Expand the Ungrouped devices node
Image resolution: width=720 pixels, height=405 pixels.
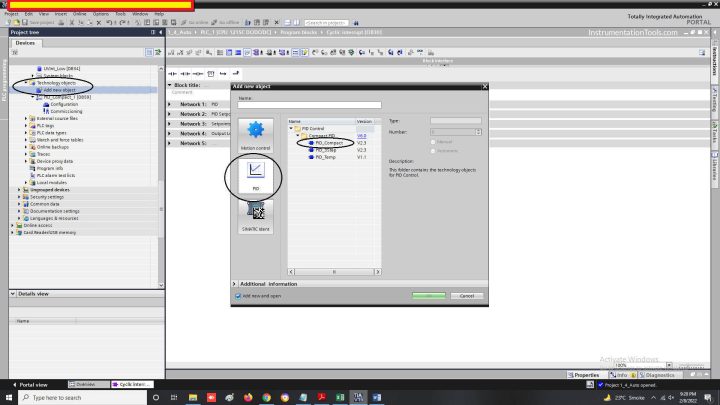(19, 190)
